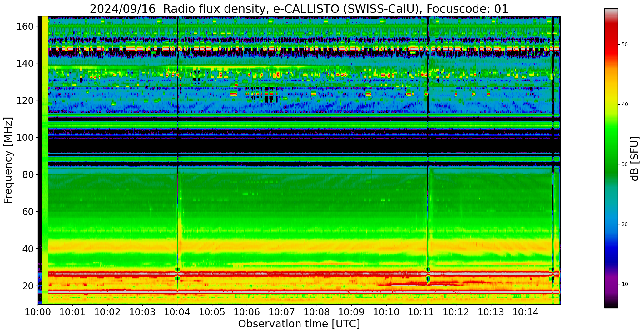
Task: Click the 100 MHz frequency tick label
Action: click(x=25, y=138)
